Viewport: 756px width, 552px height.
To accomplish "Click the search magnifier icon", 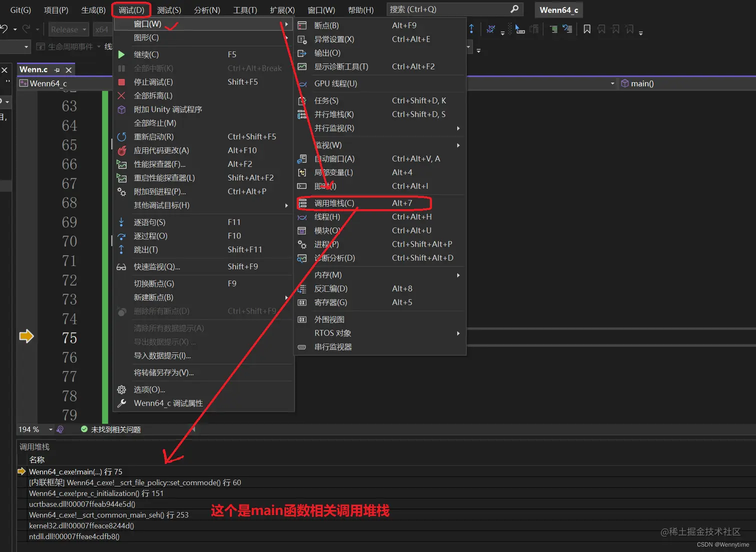I will click(514, 9).
